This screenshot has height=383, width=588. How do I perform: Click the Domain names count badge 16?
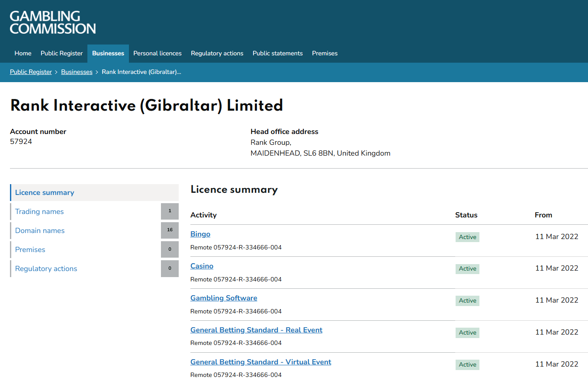170,230
